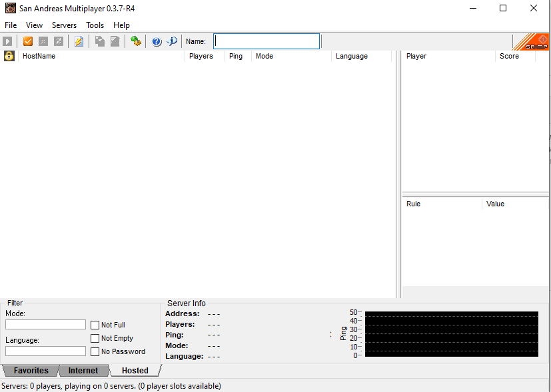Image resolution: width=551 pixels, height=392 pixels.
Task: Open Help Topics via blue question icon
Action: [157, 41]
